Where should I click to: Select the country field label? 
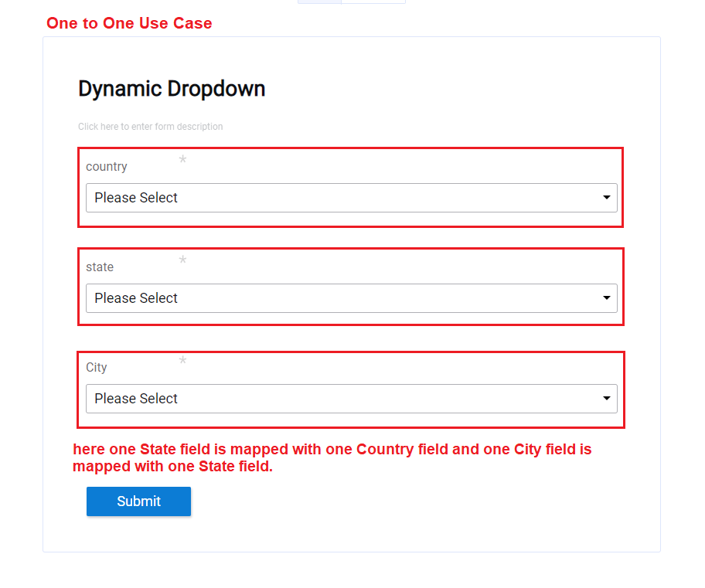coord(107,167)
